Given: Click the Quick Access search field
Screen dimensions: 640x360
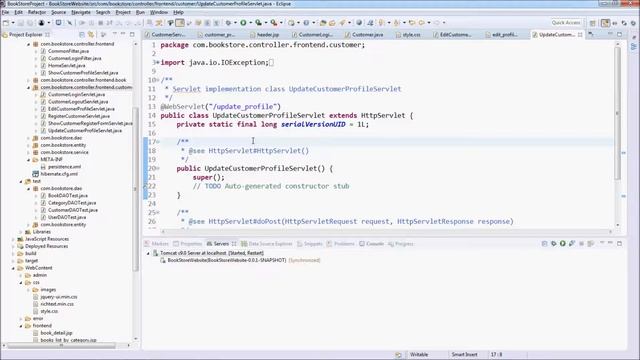Looking at the screenshot, I should click(x=566, y=23).
